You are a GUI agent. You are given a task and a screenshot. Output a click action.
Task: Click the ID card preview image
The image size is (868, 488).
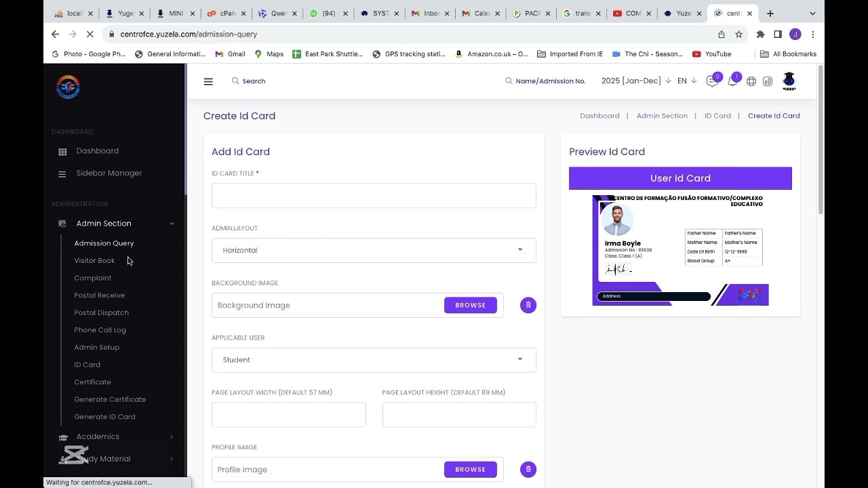pyautogui.click(x=680, y=250)
